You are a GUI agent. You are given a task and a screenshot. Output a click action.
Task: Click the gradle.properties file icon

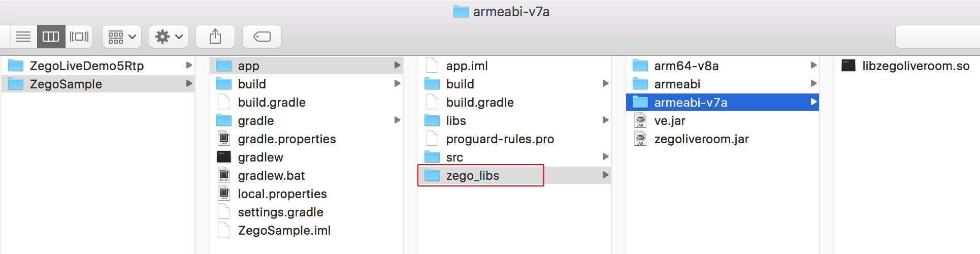tap(224, 139)
